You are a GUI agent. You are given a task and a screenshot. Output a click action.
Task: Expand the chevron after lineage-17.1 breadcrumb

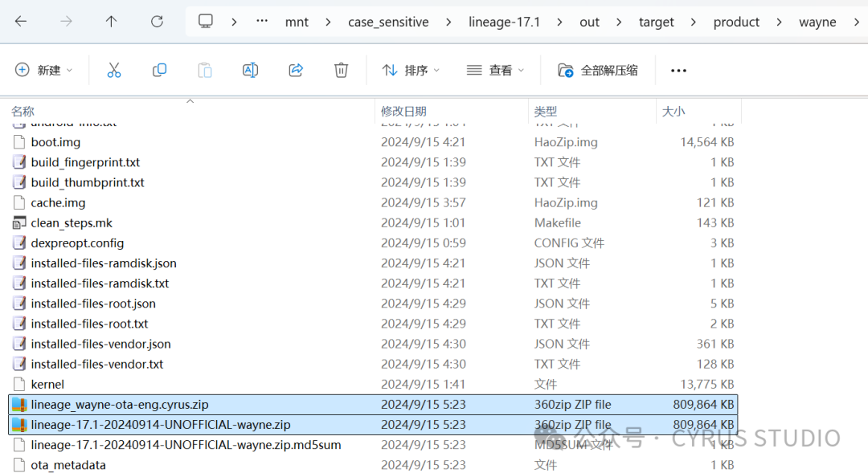[559, 22]
